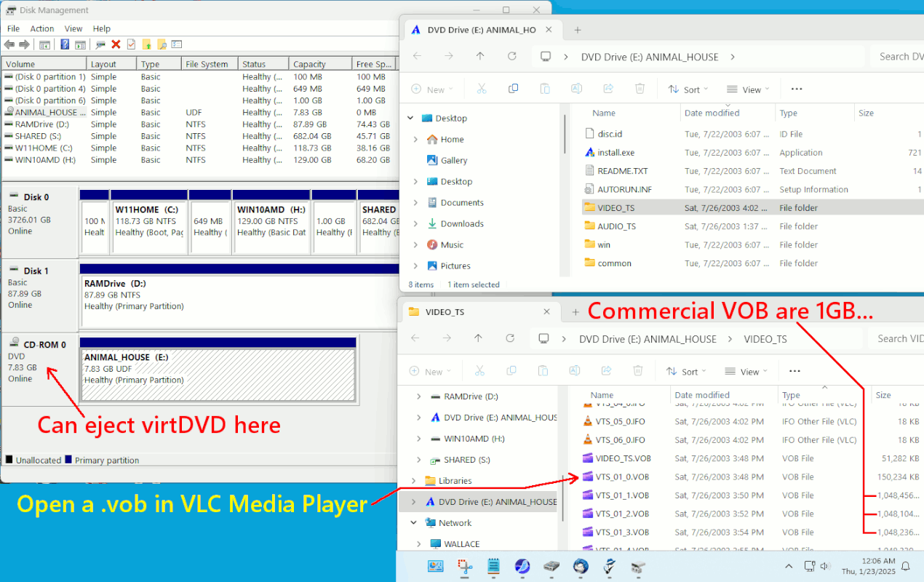Click the Cut scissors icon in ANIMAL_HOUSE window

(481, 89)
